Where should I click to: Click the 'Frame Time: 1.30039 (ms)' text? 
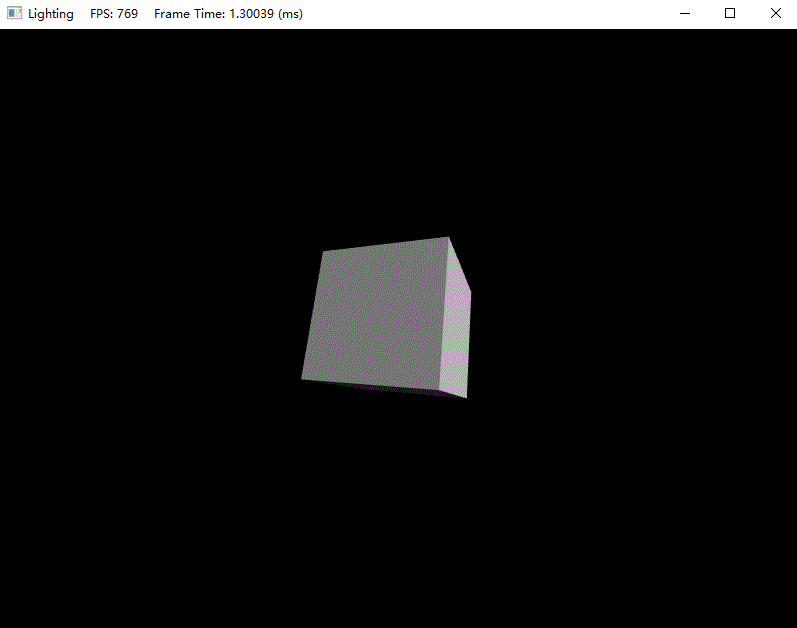pos(228,14)
